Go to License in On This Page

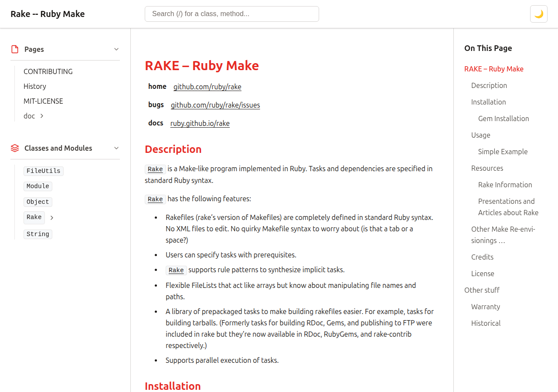pos(483,274)
